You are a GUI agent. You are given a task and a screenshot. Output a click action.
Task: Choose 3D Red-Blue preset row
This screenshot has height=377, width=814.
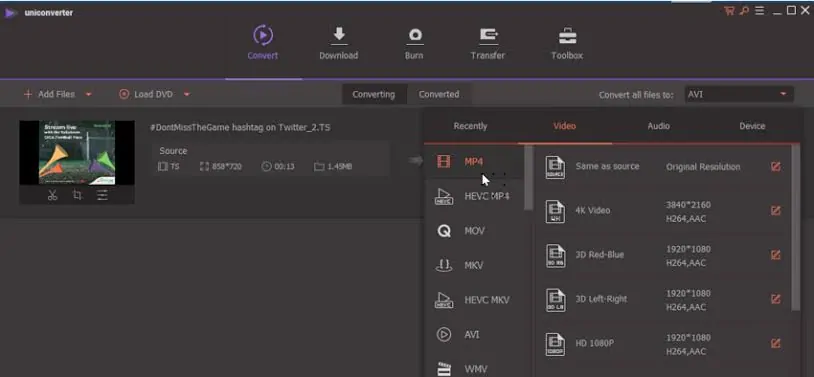(x=663, y=255)
